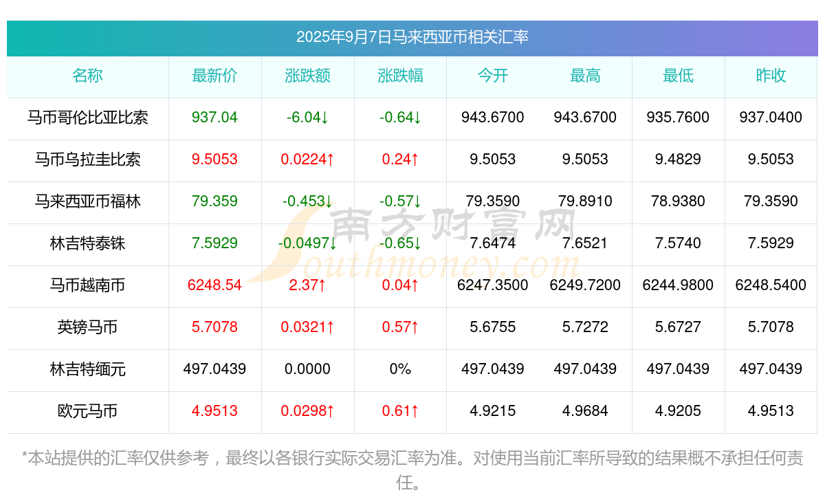Click highest value 4.9684

click(x=585, y=411)
